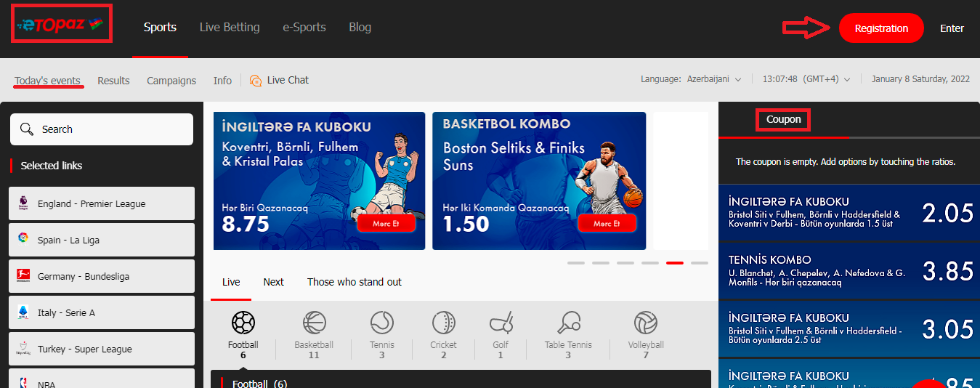Click the Search field
Image resolution: width=980 pixels, height=388 pixels.
pyautogui.click(x=102, y=129)
